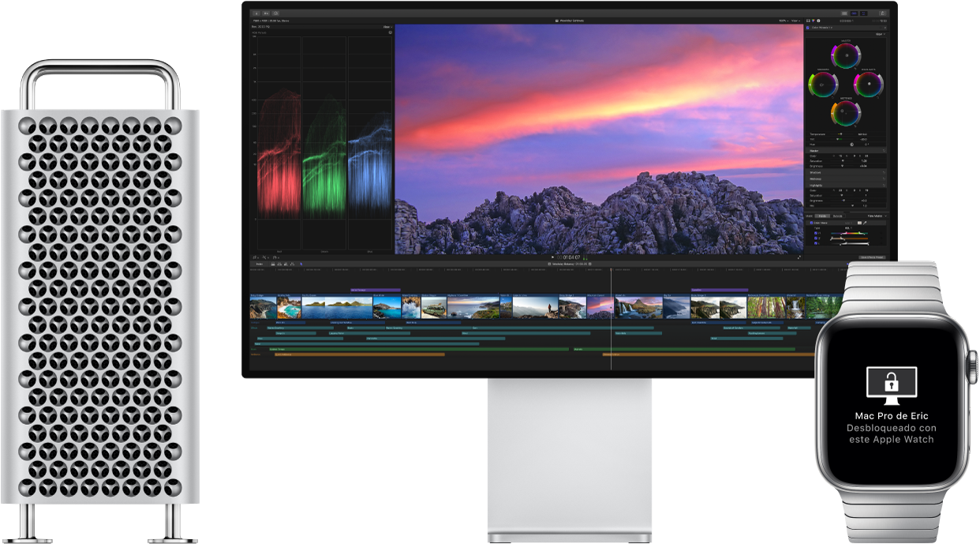Click the share icon at the top right
The image size is (980, 544).
(x=882, y=13)
